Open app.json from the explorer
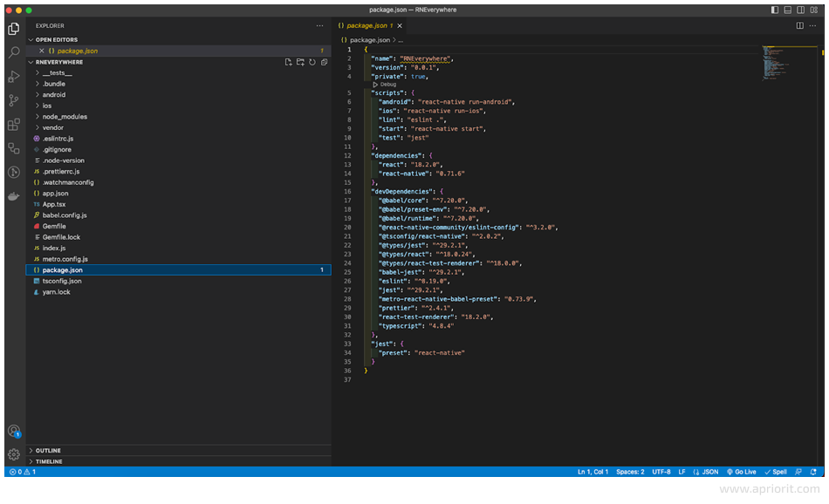The width and height of the screenshot is (829, 504). (179, 194)
